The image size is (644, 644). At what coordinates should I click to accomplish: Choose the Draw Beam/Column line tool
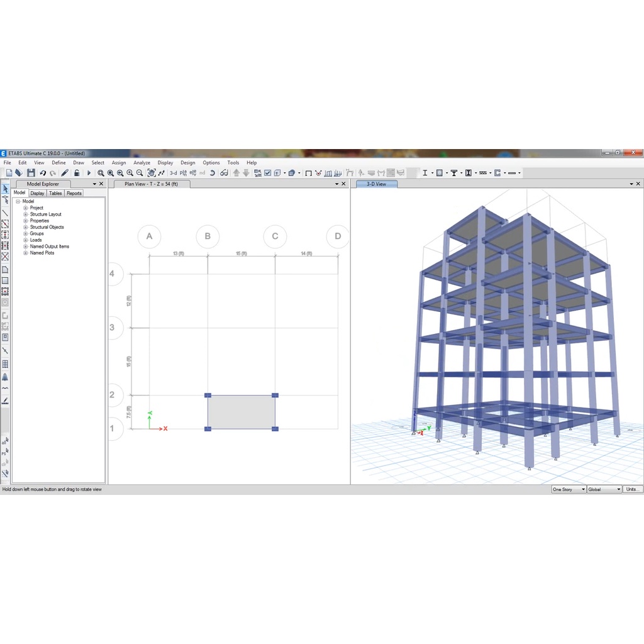[5, 213]
